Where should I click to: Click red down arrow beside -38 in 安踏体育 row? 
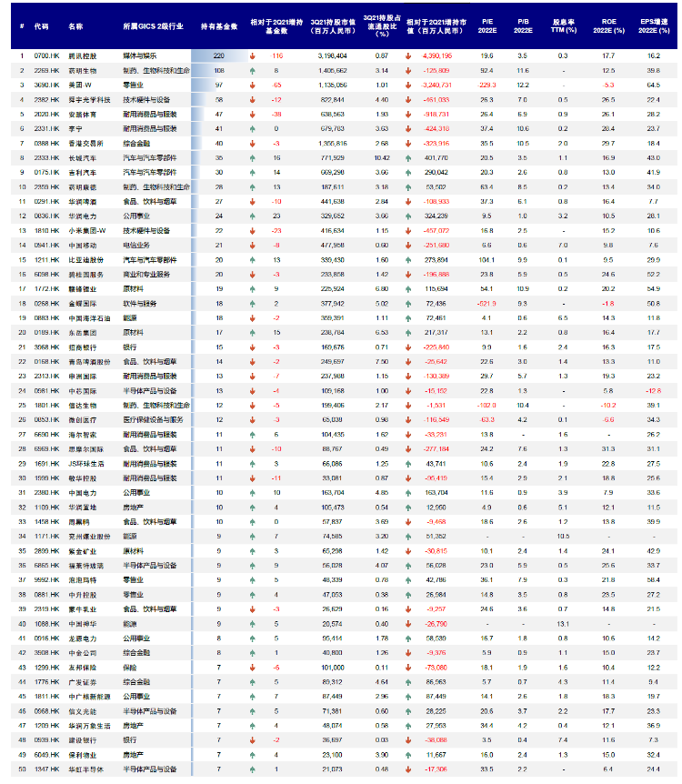[x=253, y=115]
